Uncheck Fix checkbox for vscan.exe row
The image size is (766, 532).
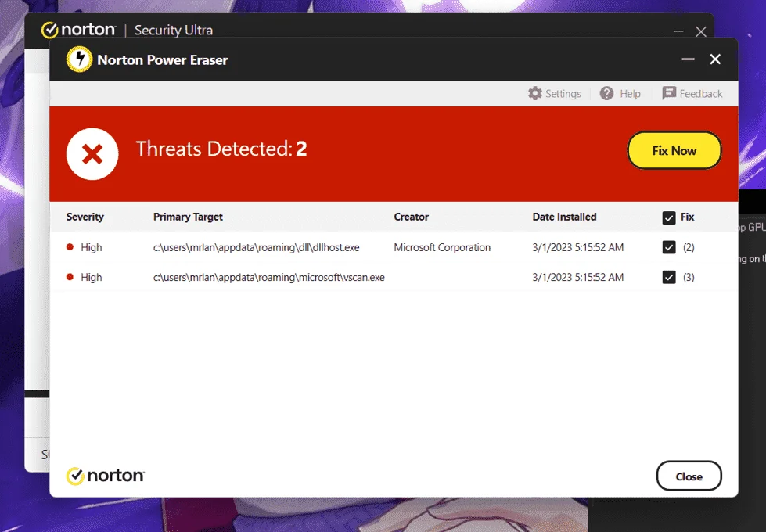[669, 277]
